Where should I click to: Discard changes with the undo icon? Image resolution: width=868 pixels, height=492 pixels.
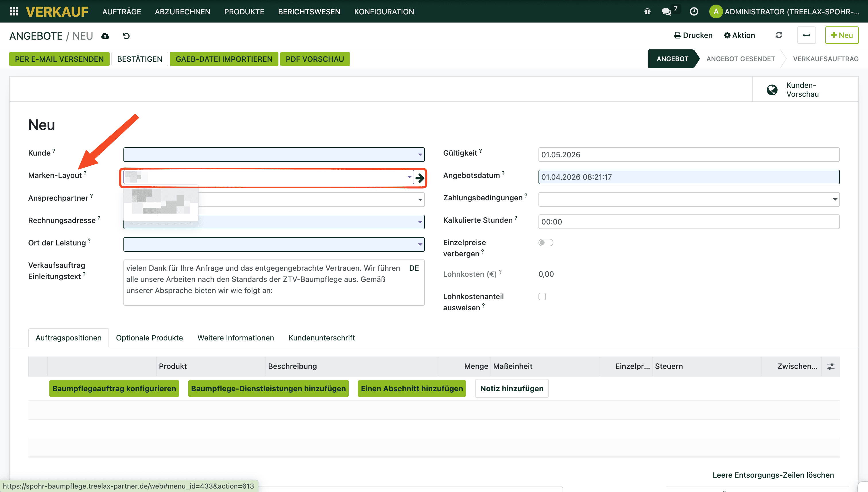click(x=126, y=36)
